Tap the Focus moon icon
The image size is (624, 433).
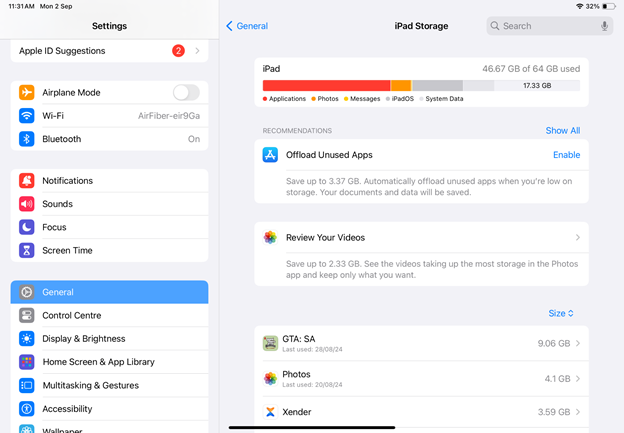click(x=27, y=227)
